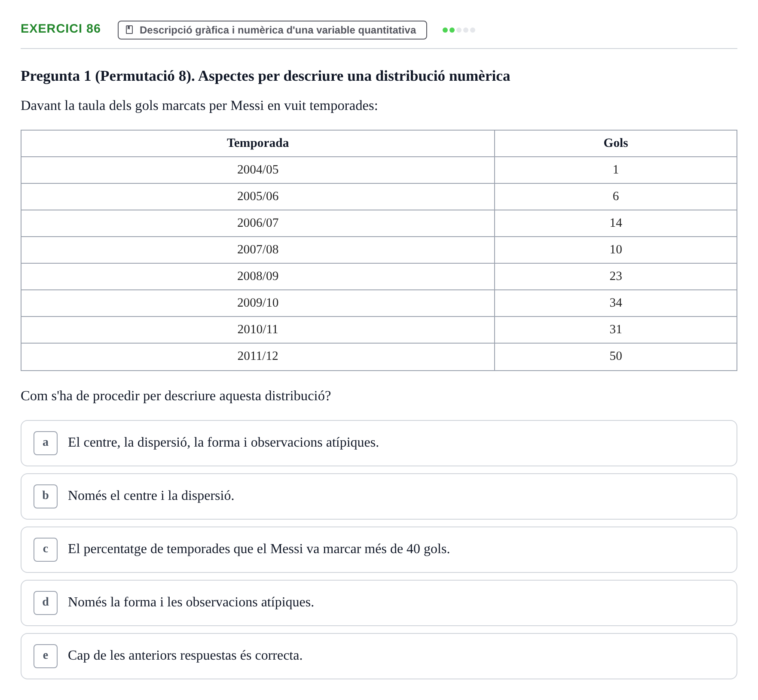Click the '2009/10' season cell
Image resolution: width=758 pixels, height=700 pixels.
tap(258, 303)
